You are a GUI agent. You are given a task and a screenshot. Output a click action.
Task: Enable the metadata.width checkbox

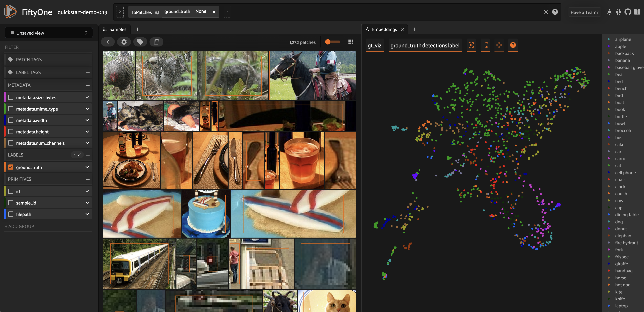point(11,120)
